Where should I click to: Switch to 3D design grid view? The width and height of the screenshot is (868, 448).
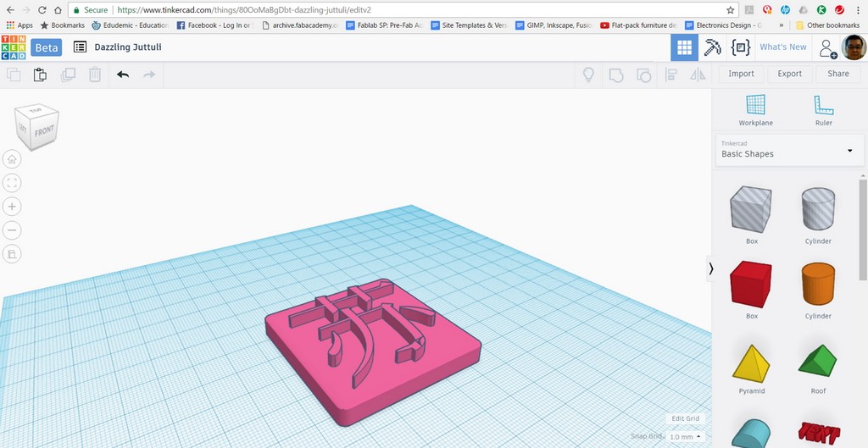click(684, 47)
